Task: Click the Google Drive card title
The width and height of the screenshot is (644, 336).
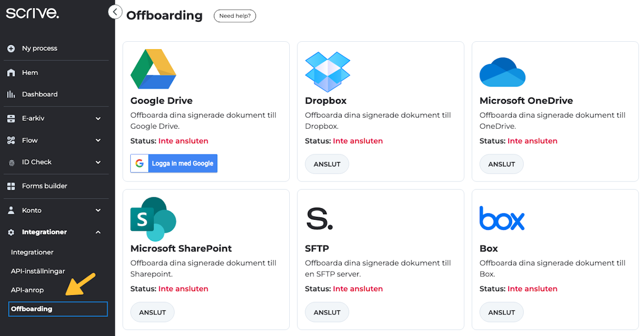Action: click(162, 101)
